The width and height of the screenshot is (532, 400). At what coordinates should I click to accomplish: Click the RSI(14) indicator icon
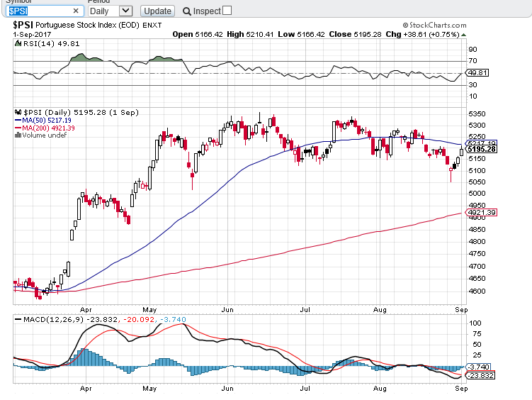click(18, 43)
